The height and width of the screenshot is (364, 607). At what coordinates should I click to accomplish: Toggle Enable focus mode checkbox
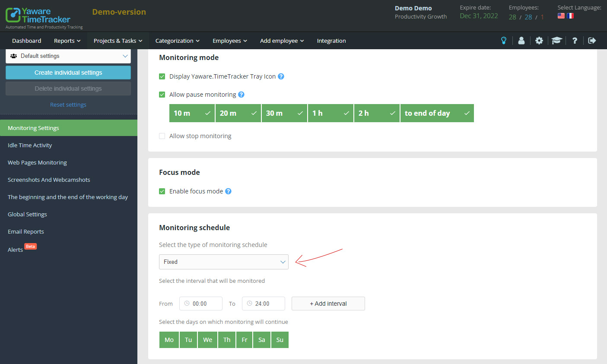click(162, 191)
